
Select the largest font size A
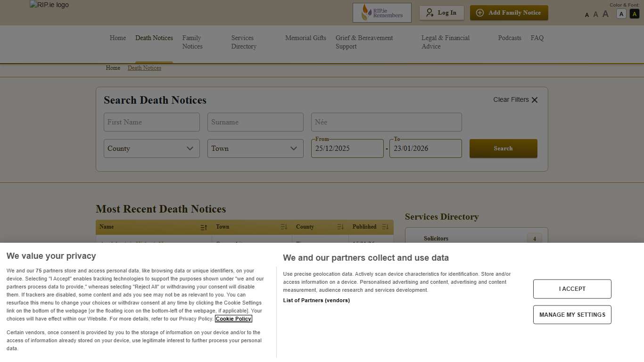click(x=605, y=14)
